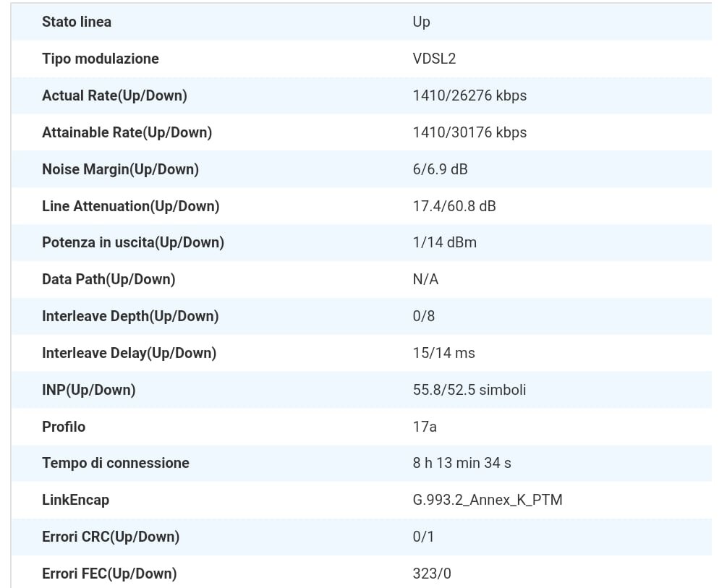Viewport: 727px width, 588px height.
Task: Select the '1/14 dBm' value
Action: click(x=445, y=242)
